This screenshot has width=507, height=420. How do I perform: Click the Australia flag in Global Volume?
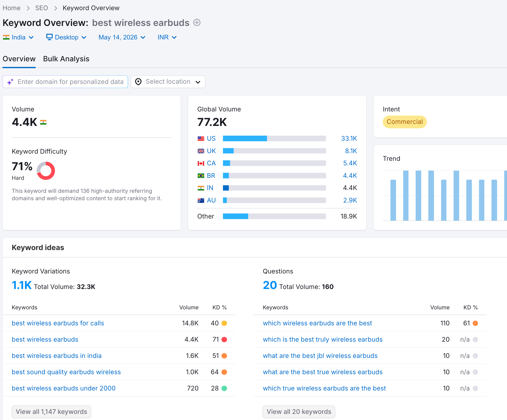pos(201,200)
